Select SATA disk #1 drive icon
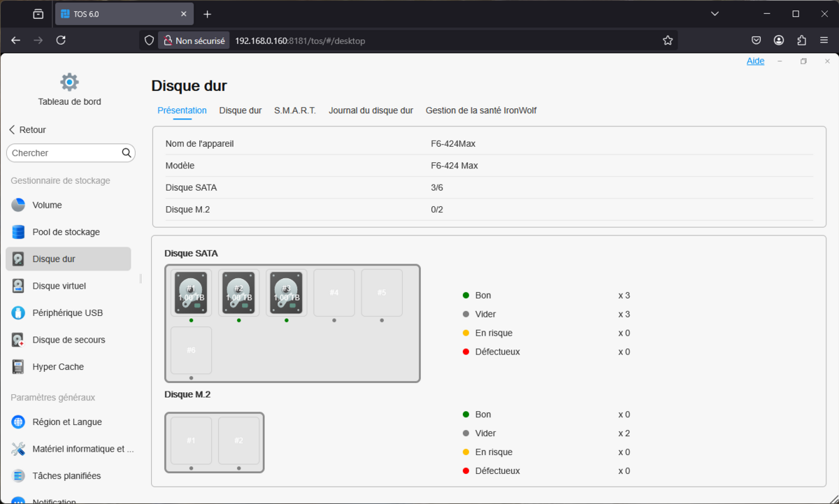Screen dimensions: 839x504 tap(191, 293)
